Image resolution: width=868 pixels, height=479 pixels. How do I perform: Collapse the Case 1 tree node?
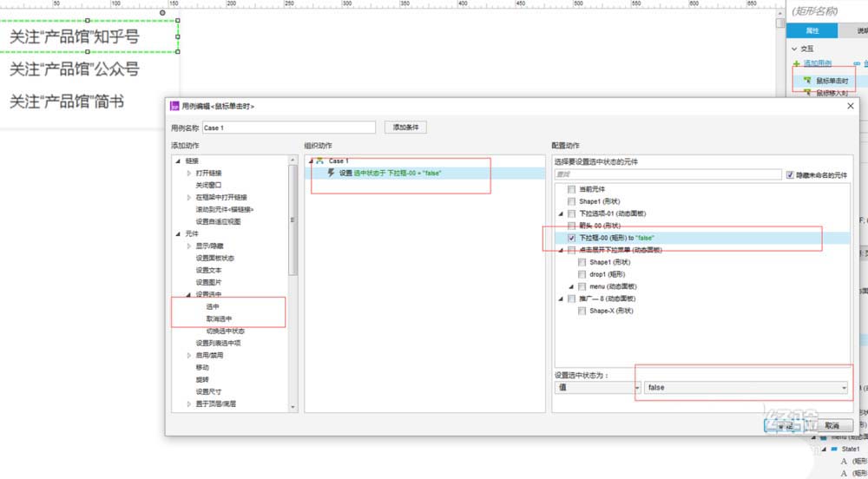(x=311, y=161)
